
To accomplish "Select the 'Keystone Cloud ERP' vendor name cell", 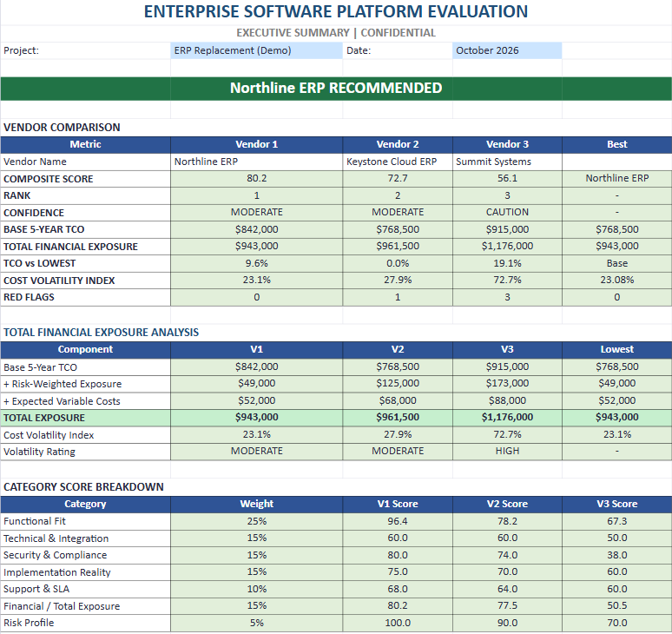I will click(398, 162).
